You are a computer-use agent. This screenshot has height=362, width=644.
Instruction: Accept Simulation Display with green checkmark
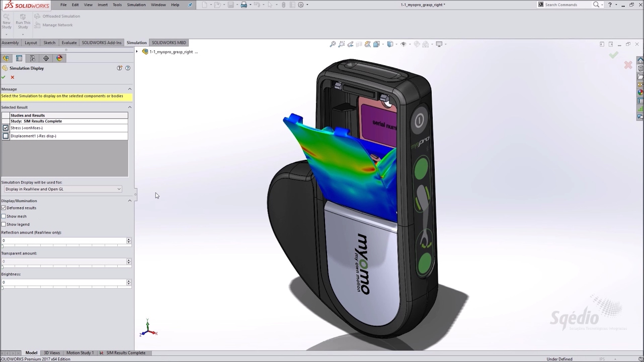4,77
